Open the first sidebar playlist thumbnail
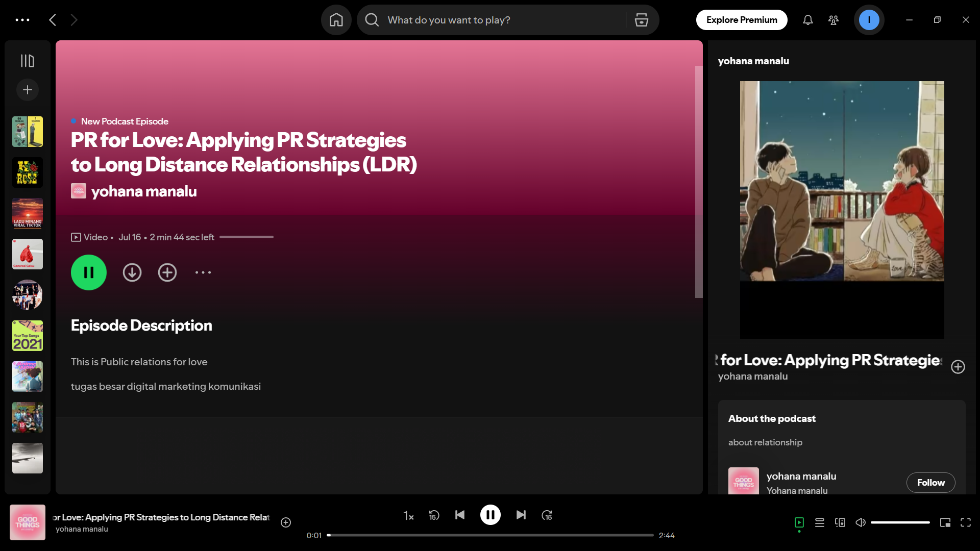 (x=28, y=132)
